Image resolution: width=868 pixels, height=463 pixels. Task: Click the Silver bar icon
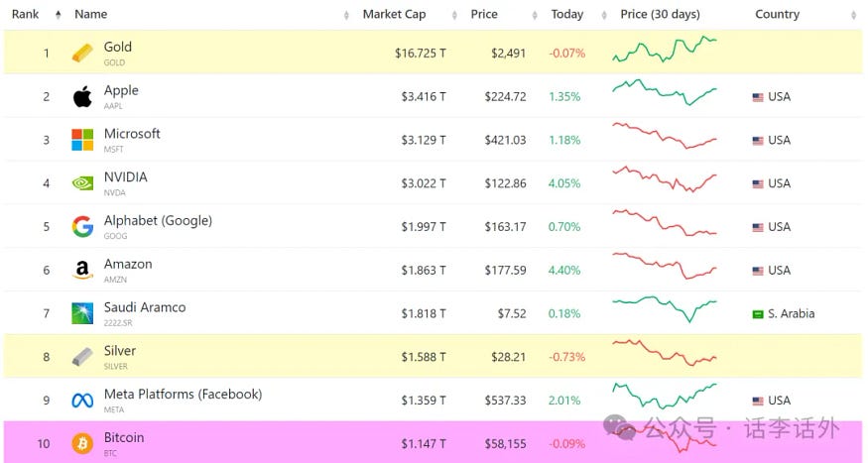pos(82,357)
